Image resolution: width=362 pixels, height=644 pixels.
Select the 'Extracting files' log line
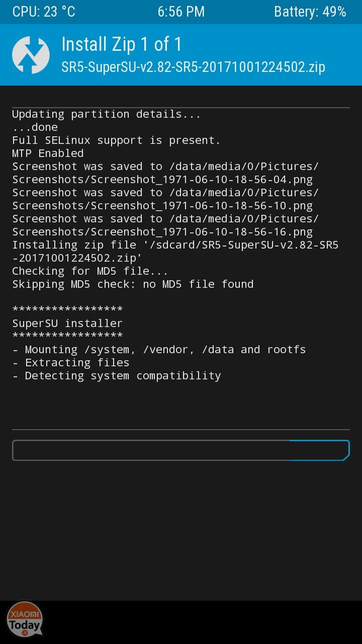(x=70, y=363)
